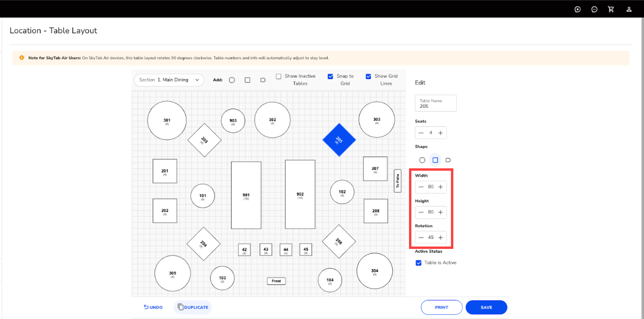Select circle shape in Edit panel
The width and height of the screenshot is (644, 319).
click(x=422, y=160)
